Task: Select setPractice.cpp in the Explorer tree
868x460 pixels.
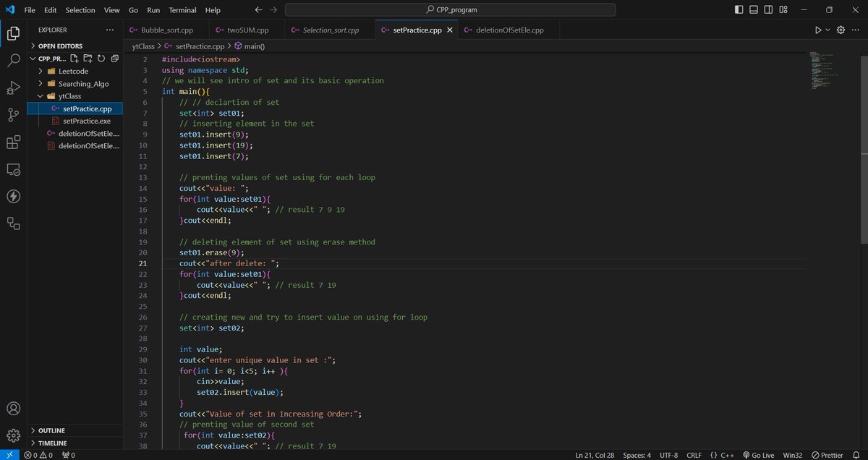Action: pyautogui.click(x=75, y=108)
